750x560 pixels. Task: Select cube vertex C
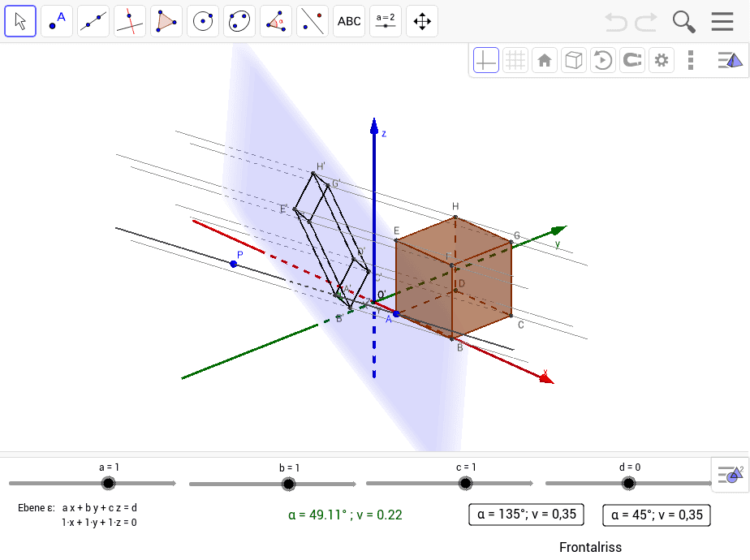coord(511,316)
